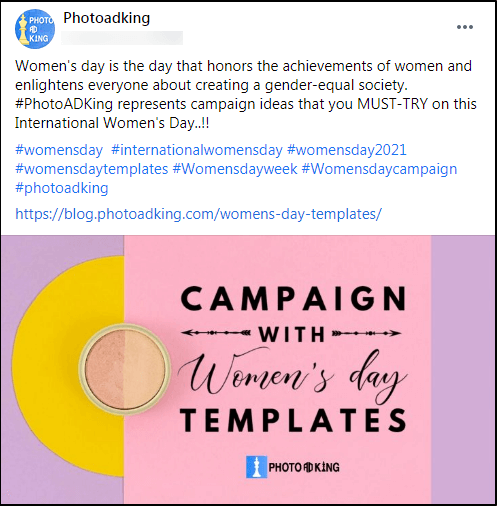Open the #Womensdaycampaign hashtag
This screenshot has height=506, width=497.
tap(379, 169)
